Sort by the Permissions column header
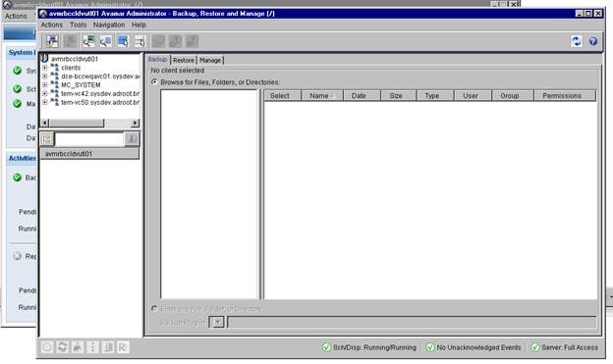Screen dimensions: 613x364 565,96
